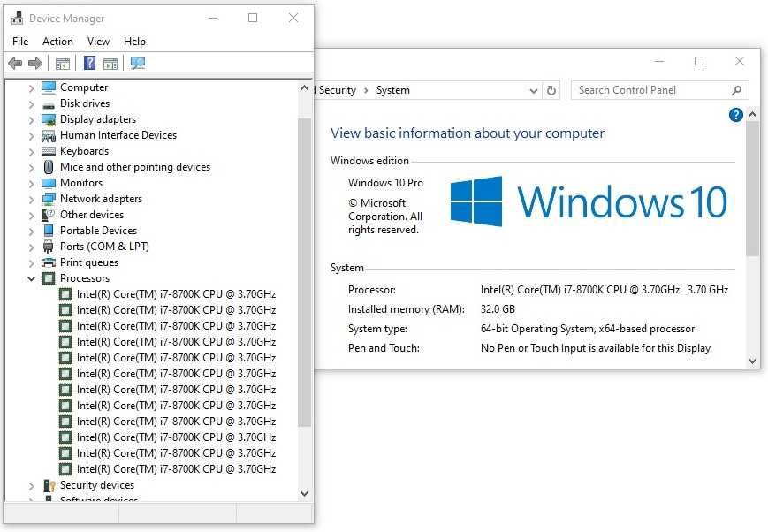Image resolution: width=768 pixels, height=532 pixels.
Task: Click the Mice and other pointing devices icon
Action: point(49,167)
